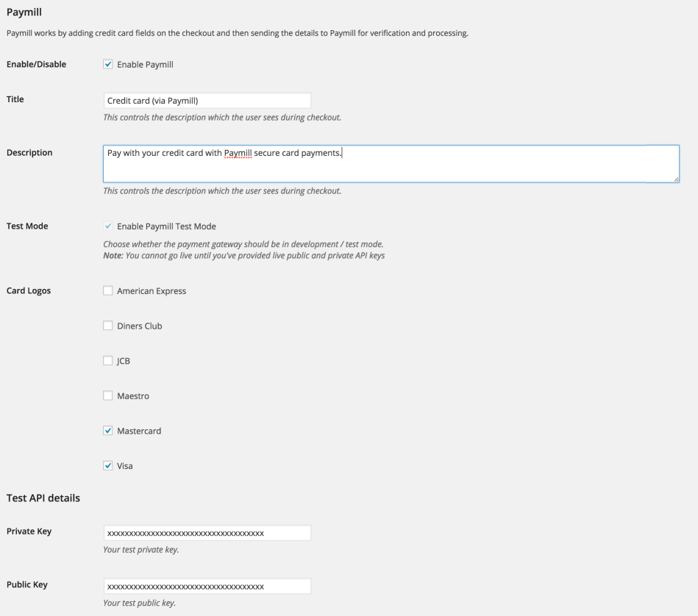Deselect the Visa card logo
This screenshot has height=616, width=698.
pyautogui.click(x=107, y=465)
